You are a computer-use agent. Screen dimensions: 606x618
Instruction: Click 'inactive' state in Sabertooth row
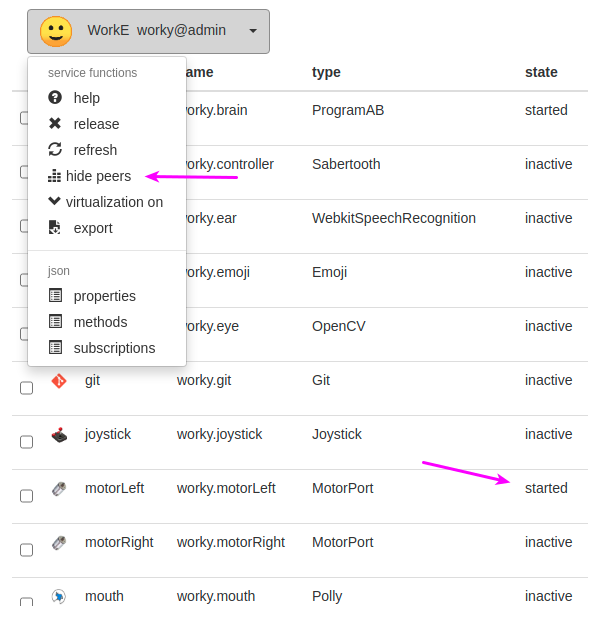point(548,164)
